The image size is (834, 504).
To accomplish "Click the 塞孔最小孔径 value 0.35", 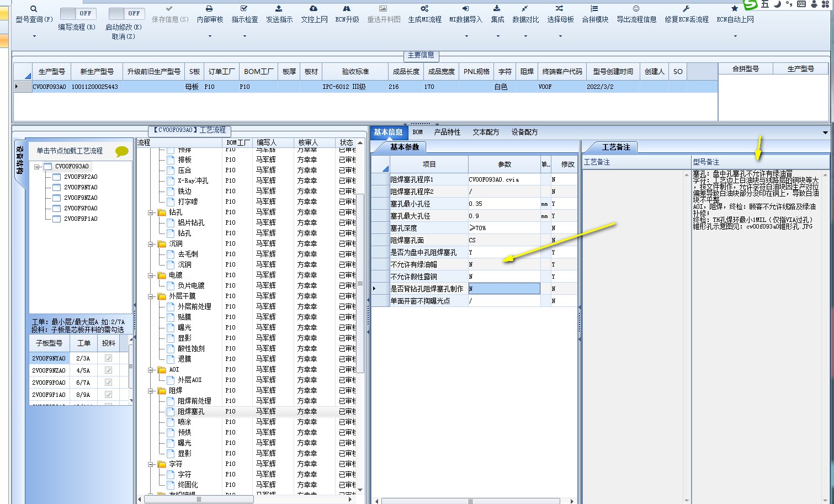I will coord(504,204).
